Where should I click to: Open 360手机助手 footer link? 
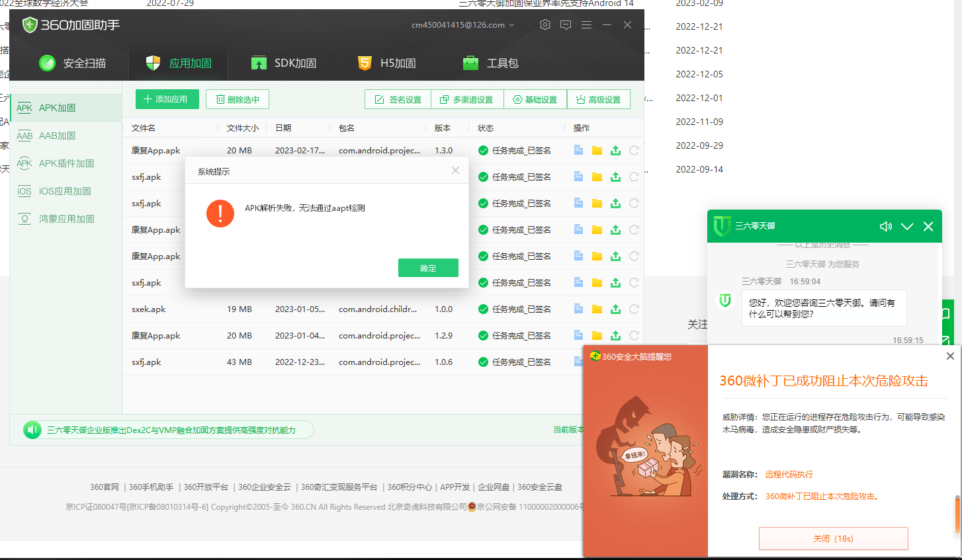pos(151,487)
